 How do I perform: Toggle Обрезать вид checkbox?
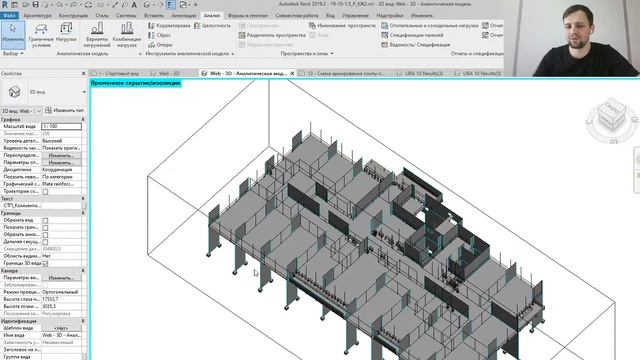coord(45,220)
